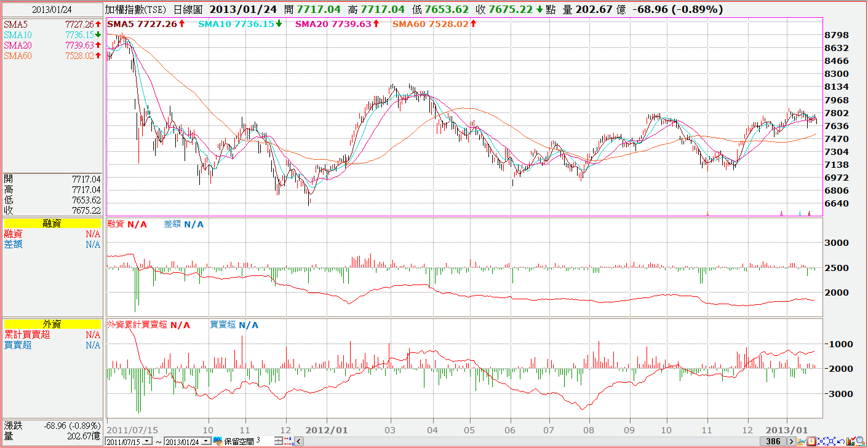Click the scroll right arrow next to 386
Screen dimensions: 868x448
792,441
